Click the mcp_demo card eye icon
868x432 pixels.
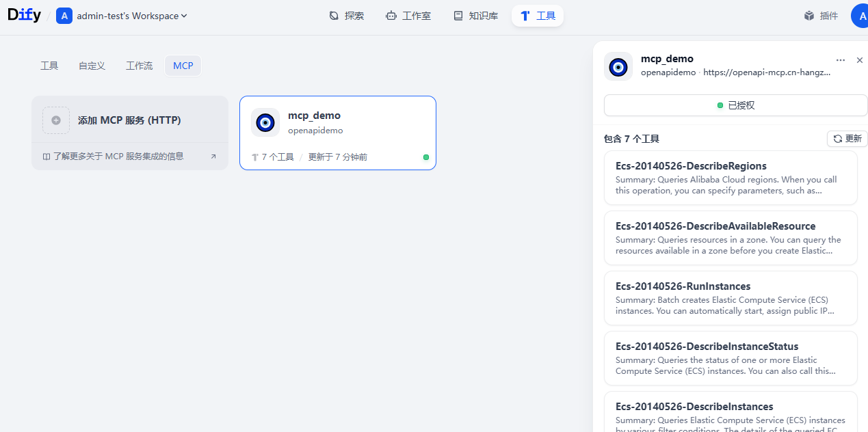tap(265, 122)
